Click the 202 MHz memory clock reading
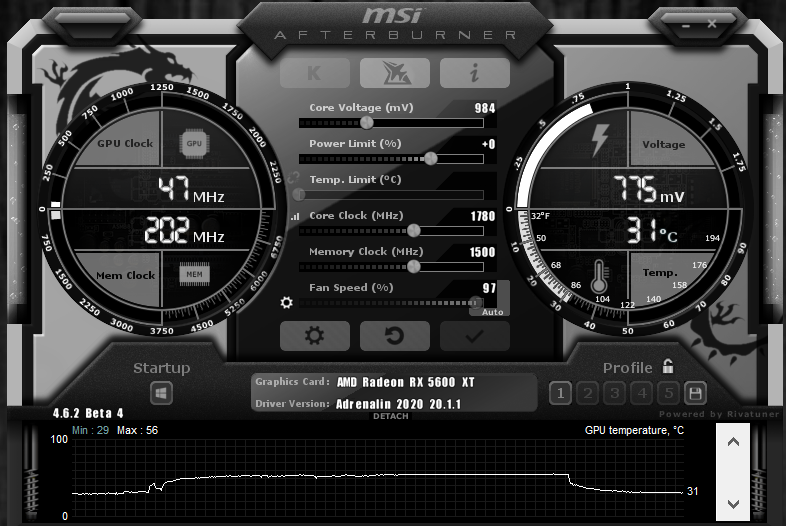Image resolution: width=786 pixels, height=526 pixels. pos(184,231)
